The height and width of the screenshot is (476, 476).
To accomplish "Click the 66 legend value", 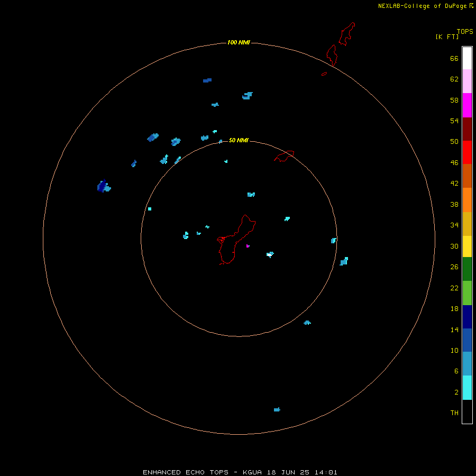I will 454,59.
